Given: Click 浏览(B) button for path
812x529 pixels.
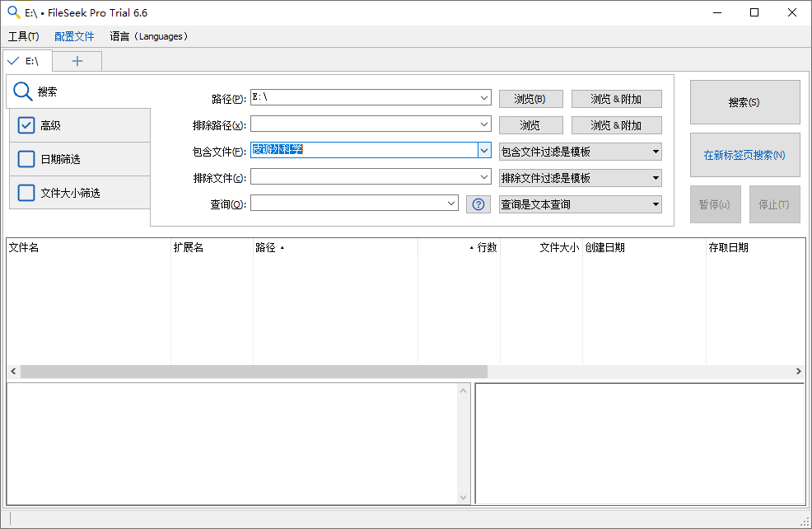Looking at the screenshot, I should coord(531,99).
